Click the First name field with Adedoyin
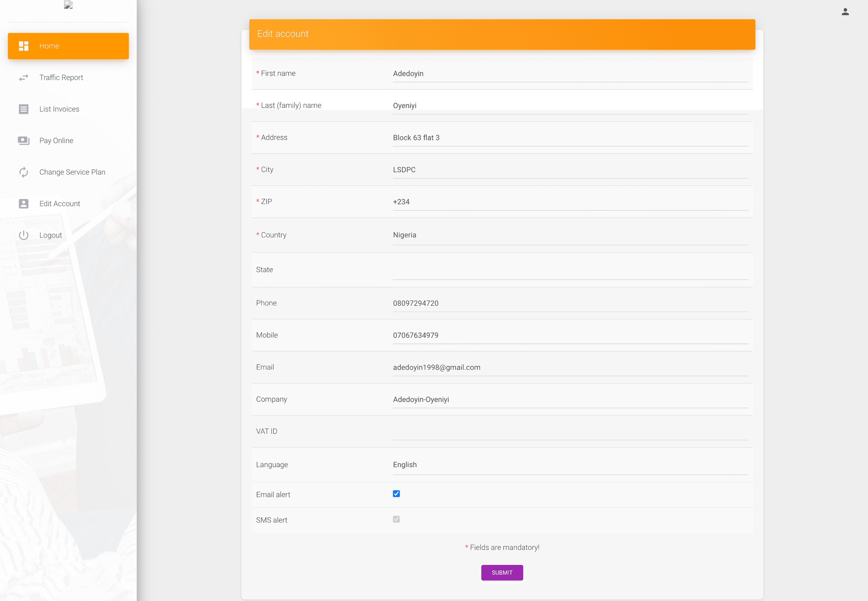This screenshot has width=868, height=601. coord(570,74)
